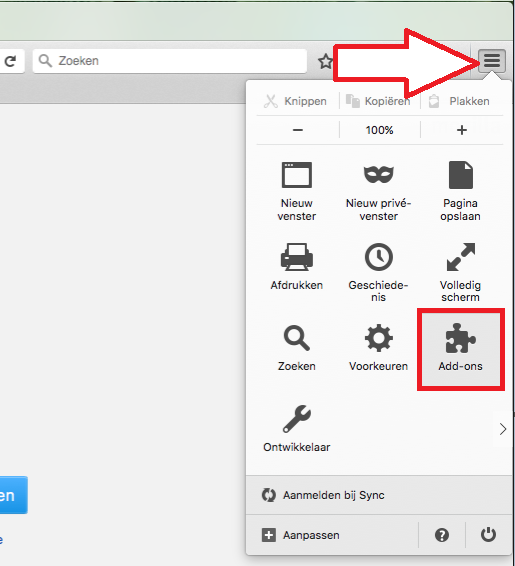Click the plus zoom in button

[x=462, y=130]
